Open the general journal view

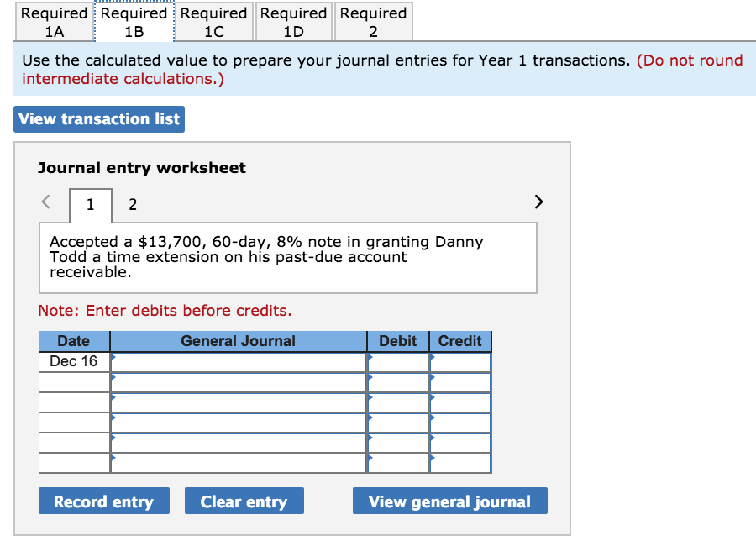pos(449,501)
